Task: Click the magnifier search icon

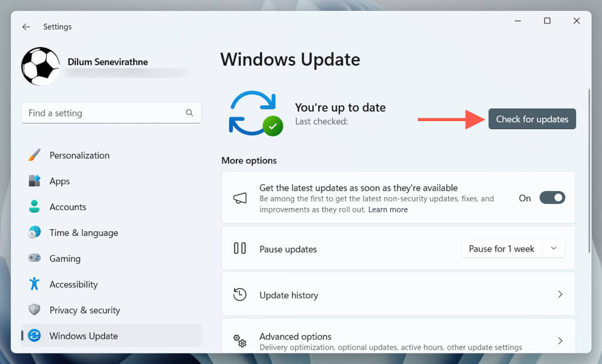Action: [189, 113]
